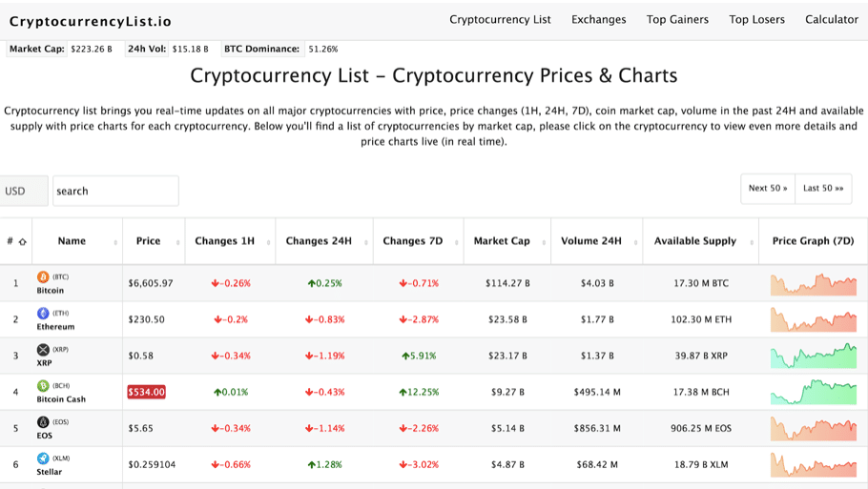This screenshot has width=868, height=489.
Task: Click Stellar volume $68.42 M
Action: [x=597, y=464]
